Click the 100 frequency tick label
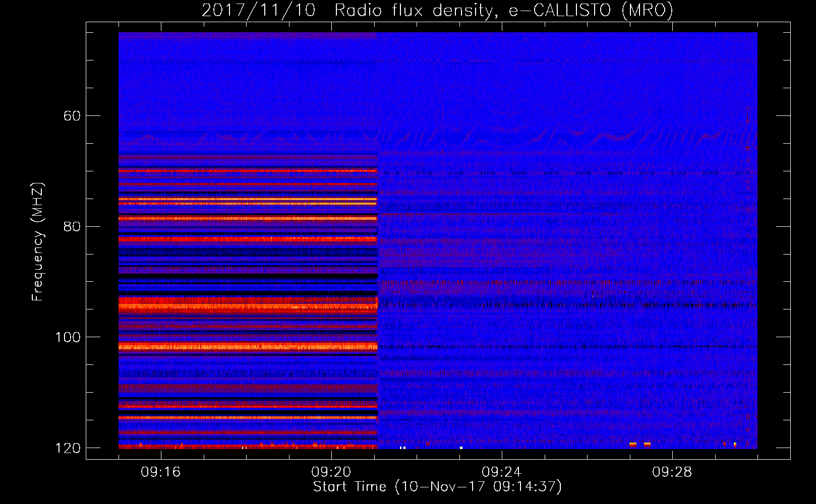Viewport: 816px width, 504px height. tap(68, 337)
